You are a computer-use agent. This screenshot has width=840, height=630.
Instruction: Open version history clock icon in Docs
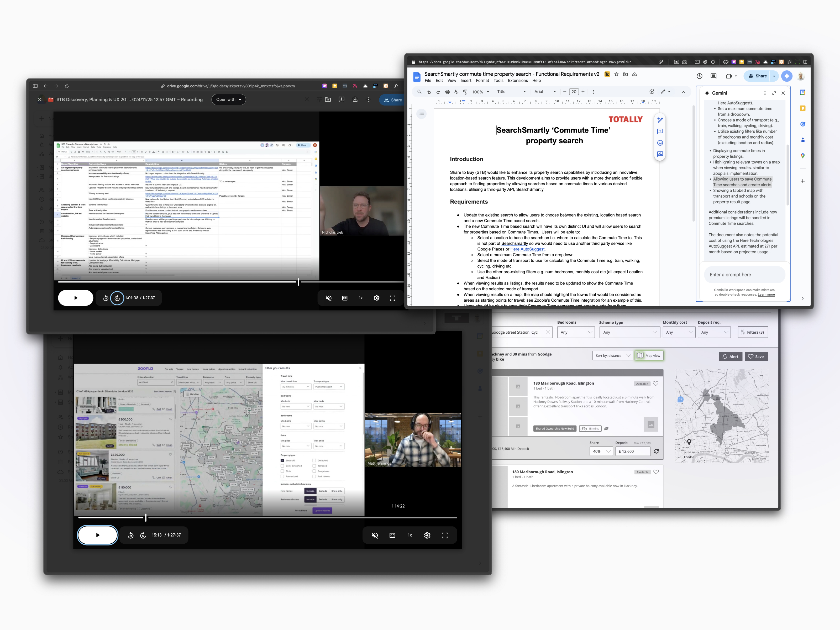pyautogui.click(x=699, y=76)
